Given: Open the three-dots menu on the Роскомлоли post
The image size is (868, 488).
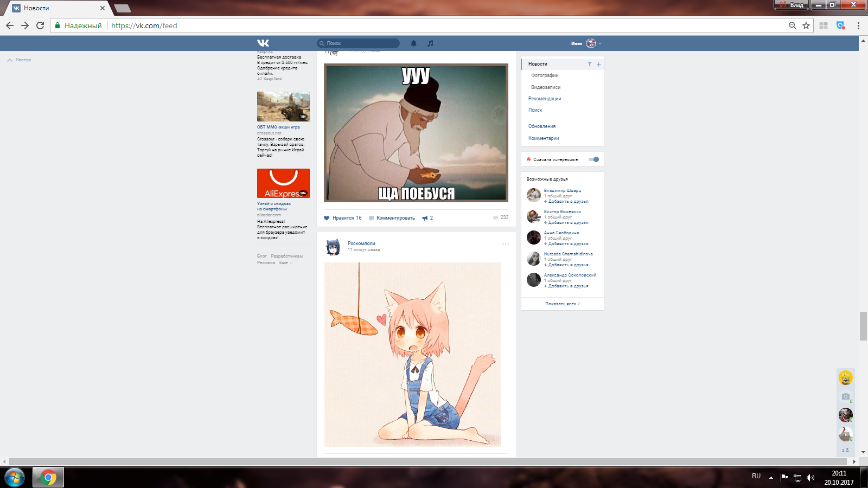Looking at the screenshot, I should tap(505, 244).
